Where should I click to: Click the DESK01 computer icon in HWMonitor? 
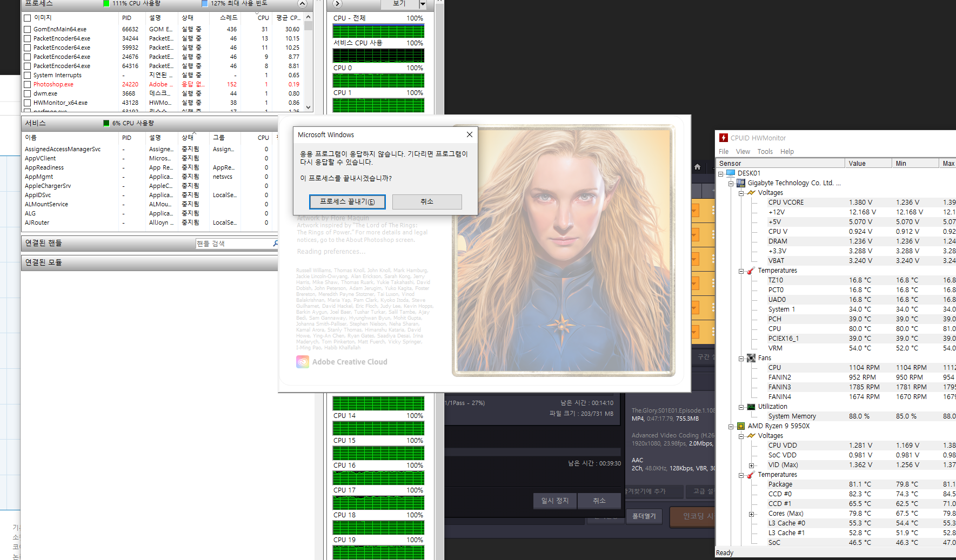(731, 173)
